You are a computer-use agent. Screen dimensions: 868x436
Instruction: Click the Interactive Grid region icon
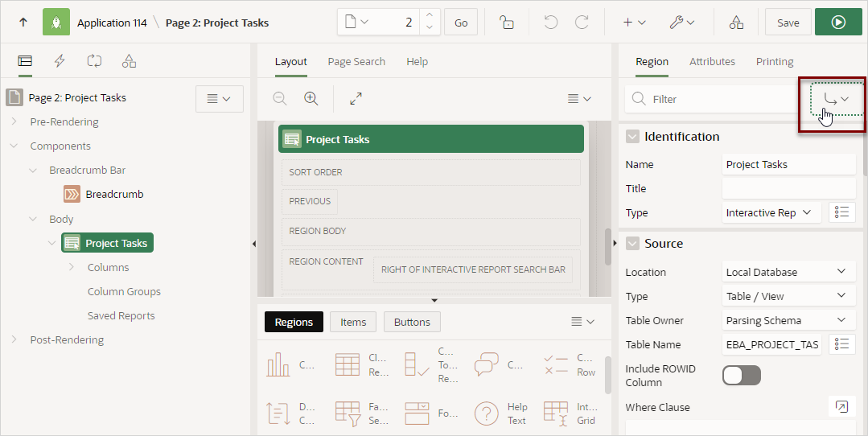(556, 413)
